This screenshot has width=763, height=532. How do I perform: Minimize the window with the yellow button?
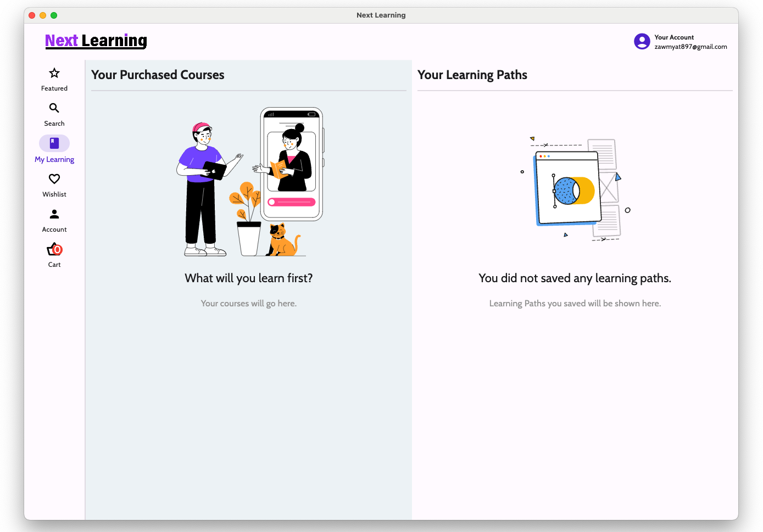coord(43,15)
